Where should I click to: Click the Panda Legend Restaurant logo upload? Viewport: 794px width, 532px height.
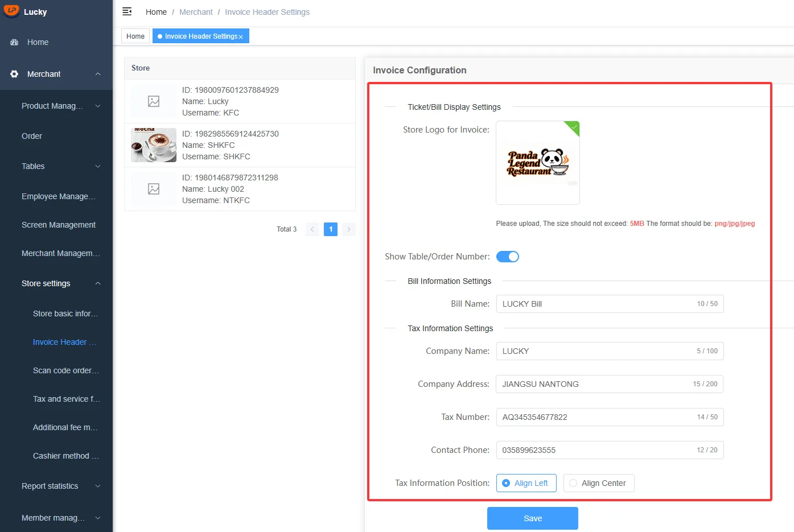click(x=538, y=163)
